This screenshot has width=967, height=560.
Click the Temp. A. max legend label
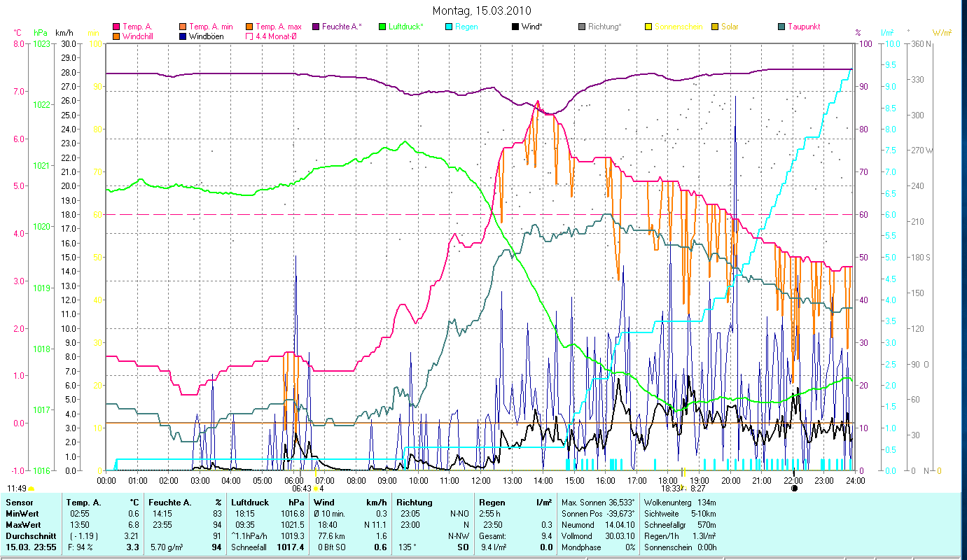tap(279, 27)
